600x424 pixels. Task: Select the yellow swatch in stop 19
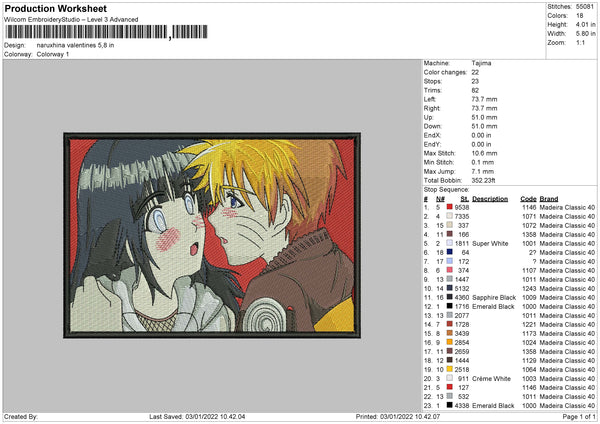(x=450, y=369)
